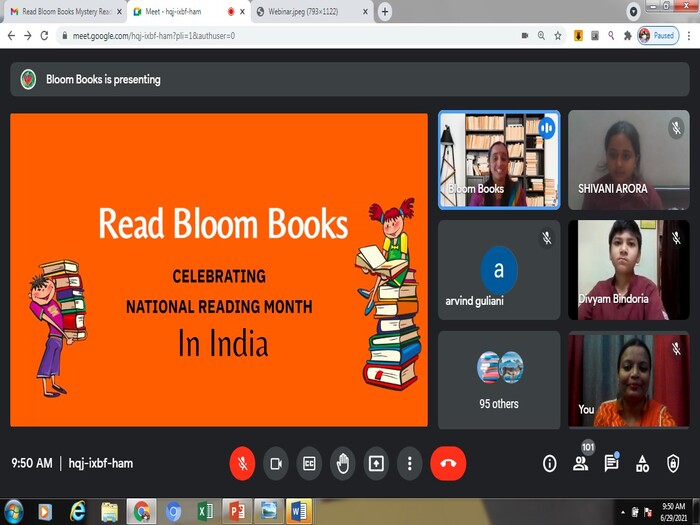Open the Extensions puzzle icon
The image size is (700, 525).
[628, 36]
